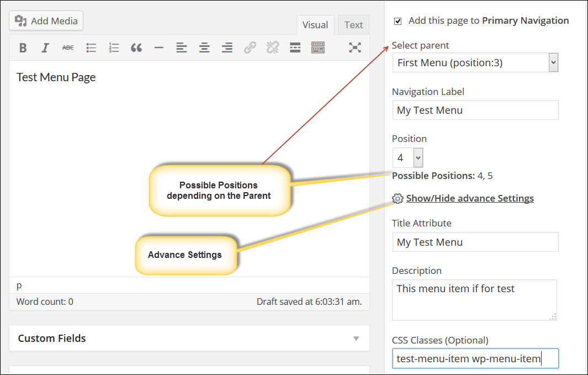Click Show/Hide advance Settings link
The width and height of the screenshot is (588, 375).
(x=470, y=198)
